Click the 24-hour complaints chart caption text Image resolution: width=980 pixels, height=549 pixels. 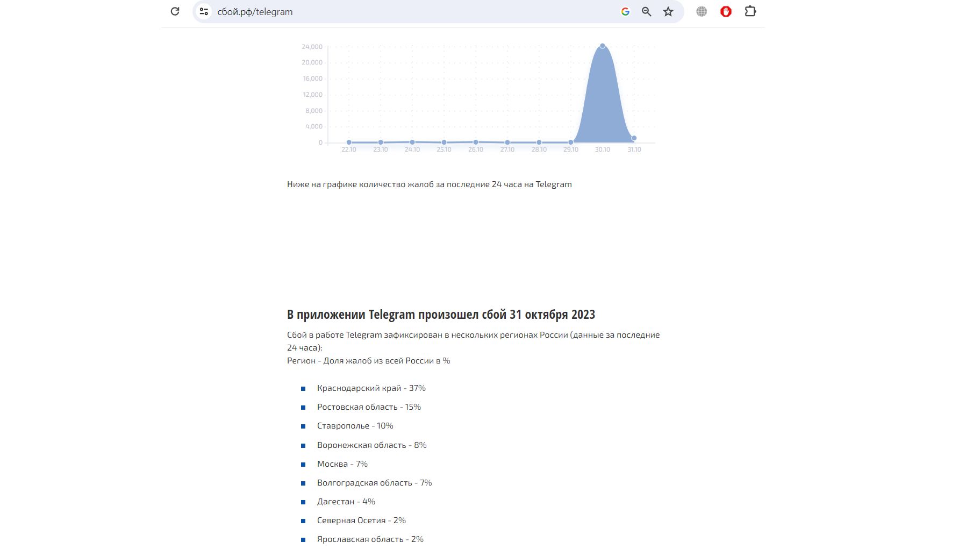(x=429, y=184)
